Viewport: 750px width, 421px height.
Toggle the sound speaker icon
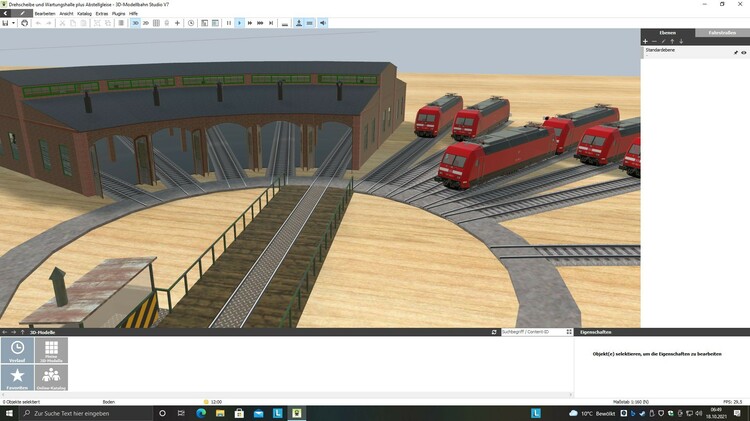(323, 23)
